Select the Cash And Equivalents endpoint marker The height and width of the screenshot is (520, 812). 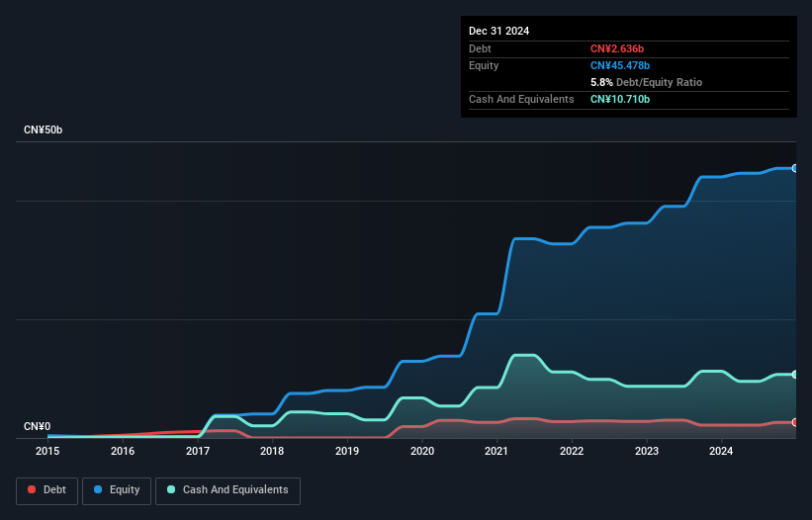point(795,374)
